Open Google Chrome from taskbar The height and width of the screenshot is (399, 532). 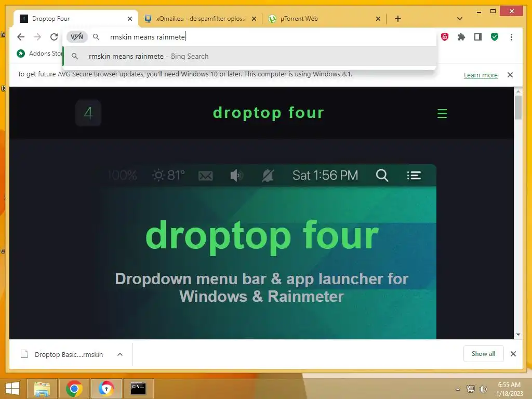74,389
